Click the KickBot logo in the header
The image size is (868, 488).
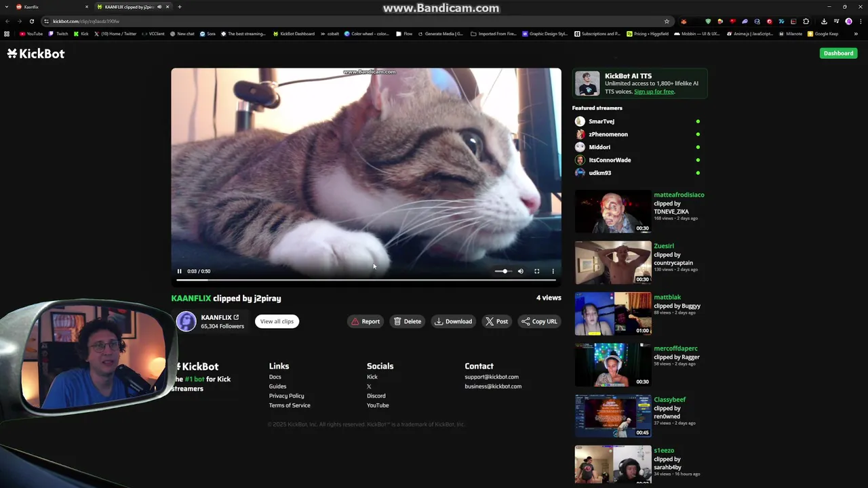click(36, 54)
